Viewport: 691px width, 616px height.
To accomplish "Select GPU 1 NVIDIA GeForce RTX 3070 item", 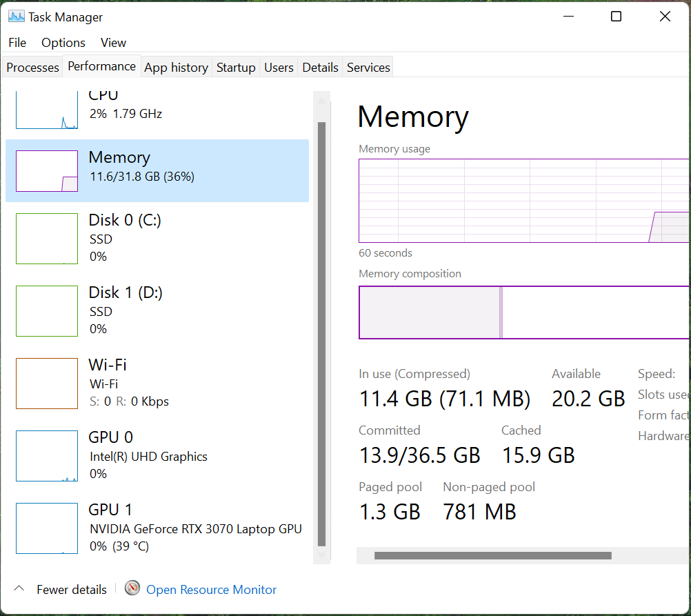I will [157, 528].
